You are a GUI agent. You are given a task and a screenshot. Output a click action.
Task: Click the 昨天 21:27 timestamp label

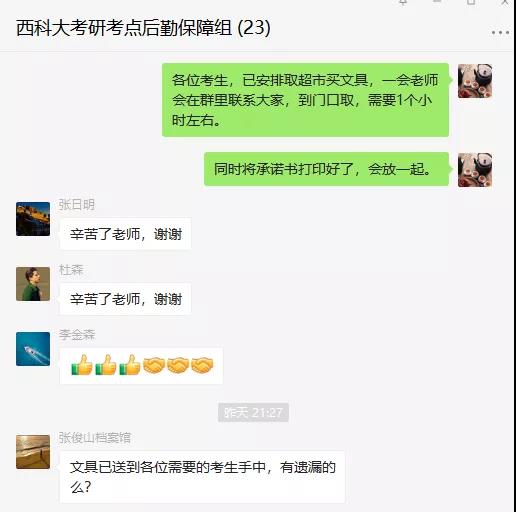pyautogui.click(x=253, y=413)
